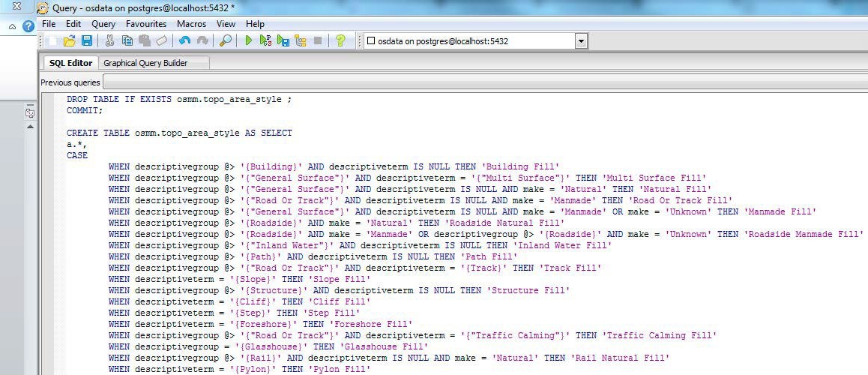Screen dimensions: 868x375
Task: Open a file with the folder icon
Action: pyautogui.click(x=69, y=40)
